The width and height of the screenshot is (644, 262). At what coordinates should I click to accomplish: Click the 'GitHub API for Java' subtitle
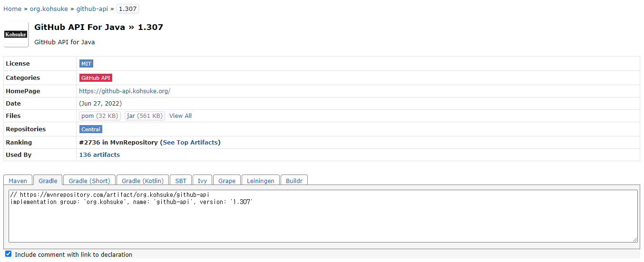click(65, 42)
